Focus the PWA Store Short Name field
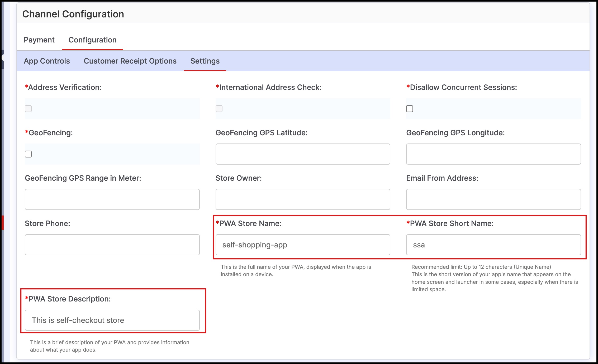This screenshot has height=364, width=598. (x=493, y=245)
